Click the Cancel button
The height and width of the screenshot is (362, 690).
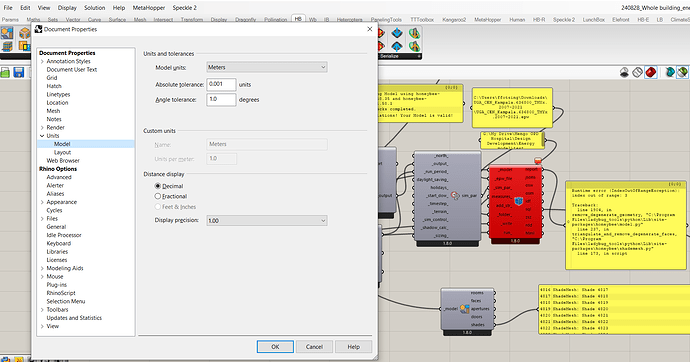pyautogui.click(x=314, y=347)
